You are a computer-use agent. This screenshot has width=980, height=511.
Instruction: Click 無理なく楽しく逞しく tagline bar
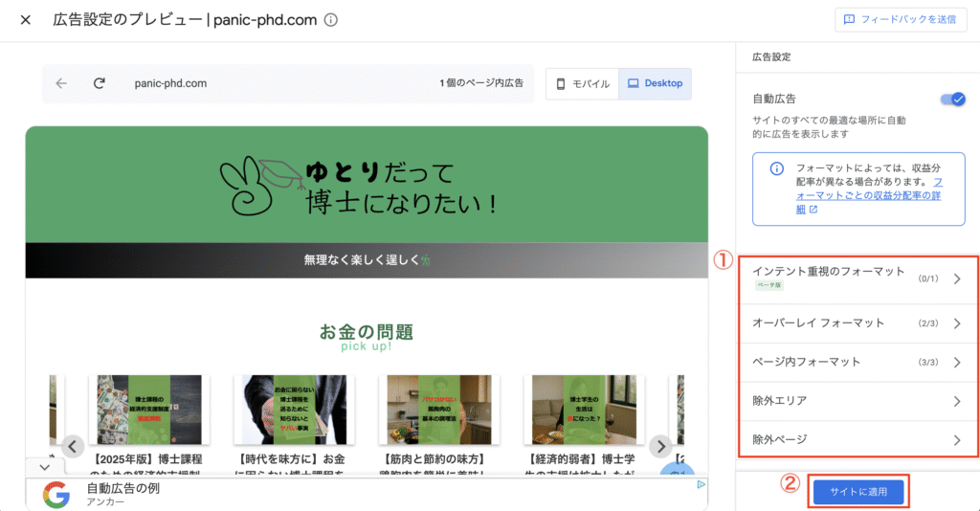point(367,260)
